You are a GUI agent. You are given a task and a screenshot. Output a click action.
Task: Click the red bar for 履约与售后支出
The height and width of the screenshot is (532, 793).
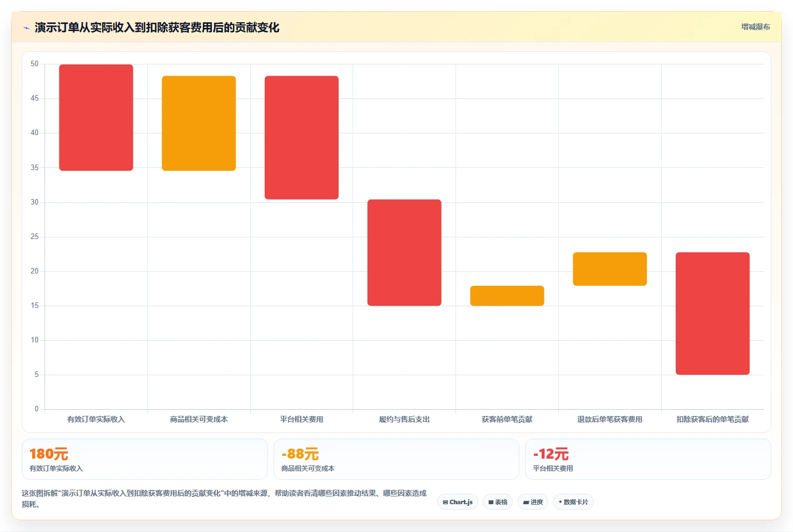(404, 252)
